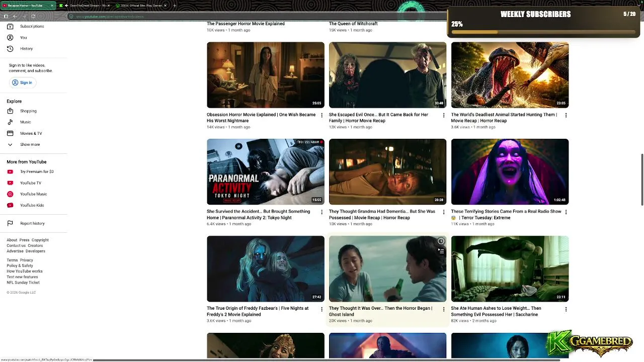The width and height of the screenshot is (644, 362).
Task: Open the Try Premium for $0 link
Action: tap(37, 172)
